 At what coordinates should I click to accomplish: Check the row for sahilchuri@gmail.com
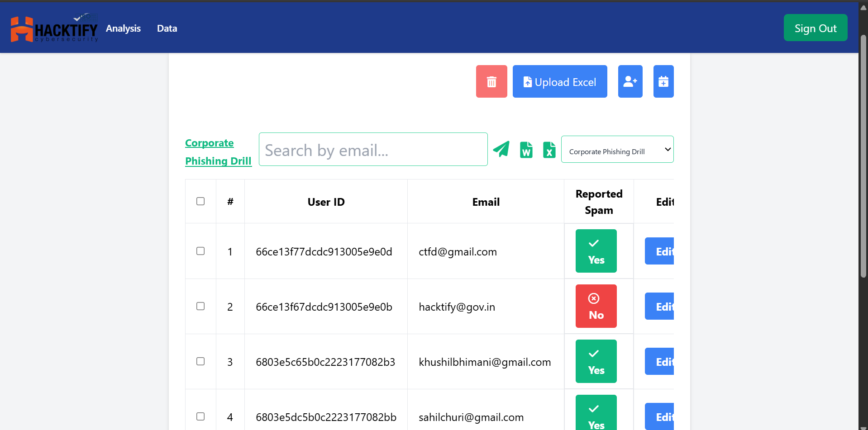pos(200,416)
